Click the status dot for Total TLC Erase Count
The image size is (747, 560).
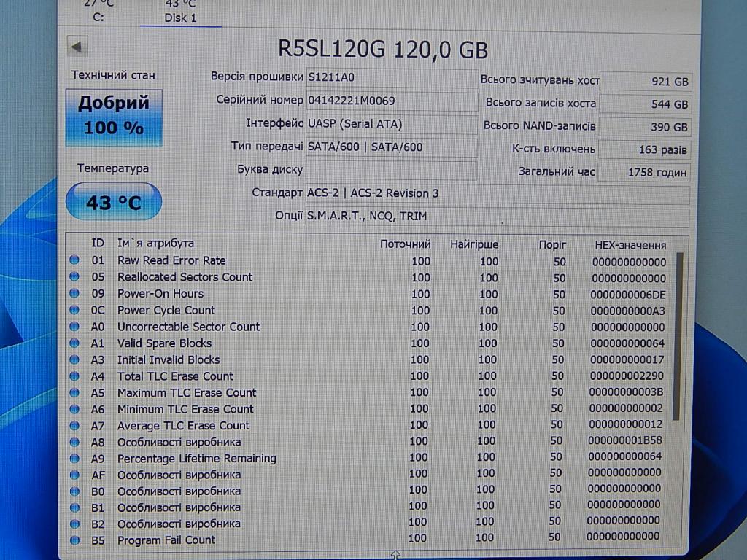[x=74, y=376]
